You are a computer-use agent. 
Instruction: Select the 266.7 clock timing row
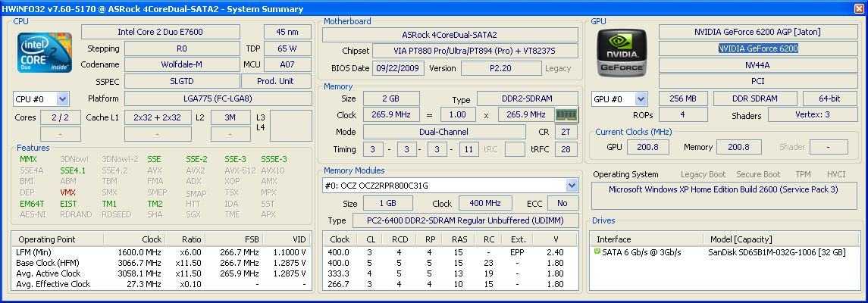pyautogui.click(x=450, y=284)
